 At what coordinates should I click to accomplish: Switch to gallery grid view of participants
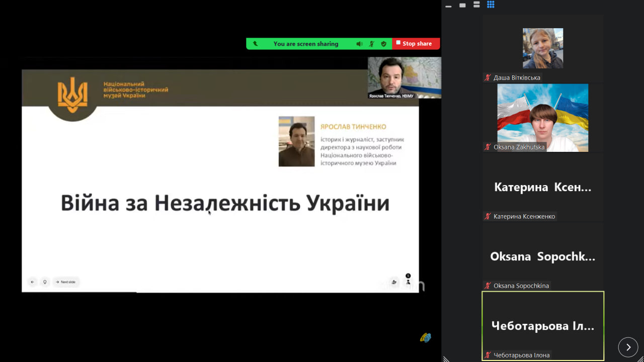(x=491, y=5)
